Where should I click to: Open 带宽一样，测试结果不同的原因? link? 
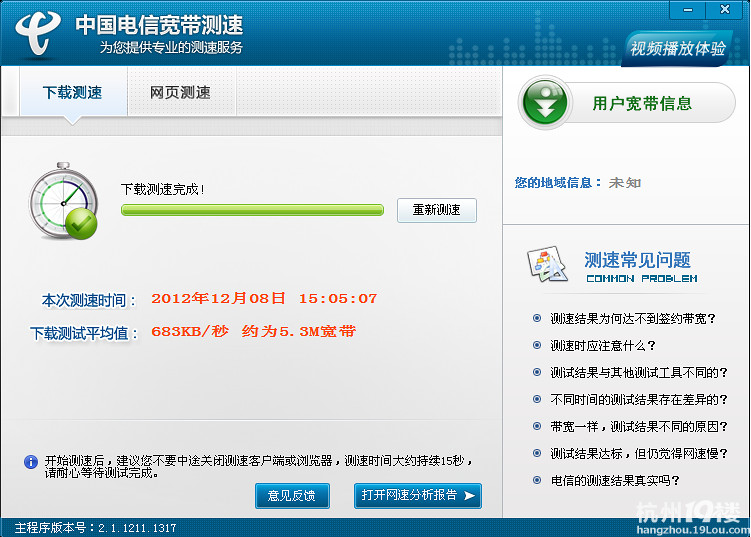point(639,426)
